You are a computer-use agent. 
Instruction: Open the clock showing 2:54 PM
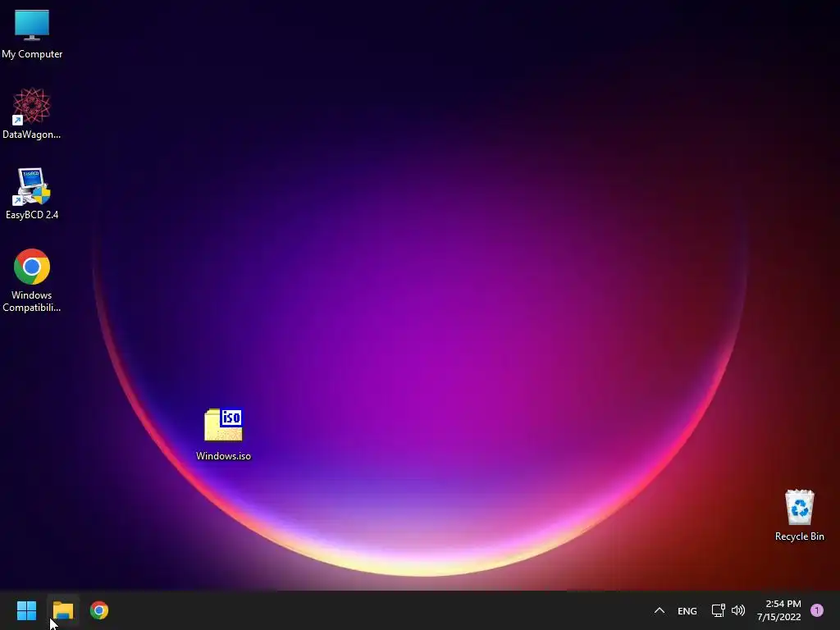779,610
